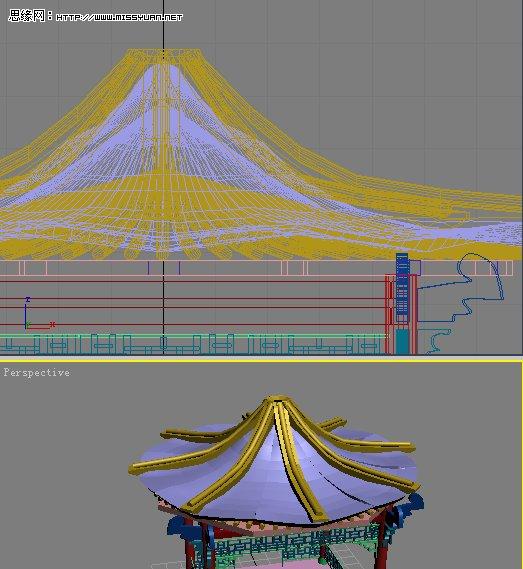
Task: Open the Perspective viewport label menu
Action: pyautogui.click(x=36, y=373)
